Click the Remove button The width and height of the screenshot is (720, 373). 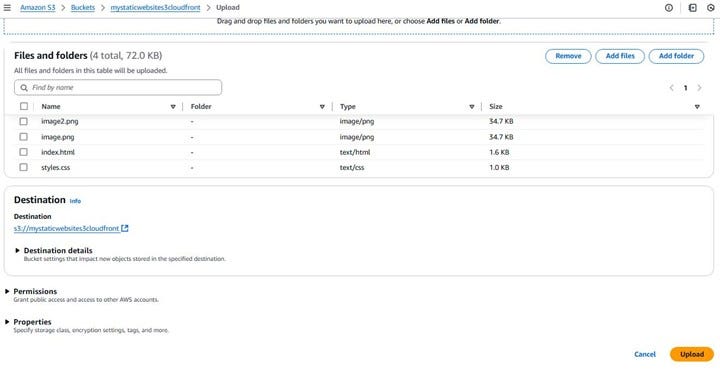pos(568,56)
